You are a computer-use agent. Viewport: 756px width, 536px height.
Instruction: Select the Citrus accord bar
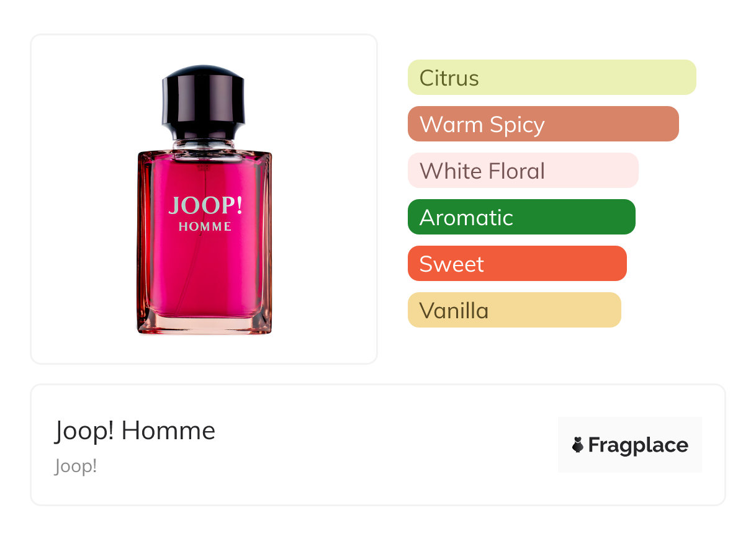click(552, 78)
